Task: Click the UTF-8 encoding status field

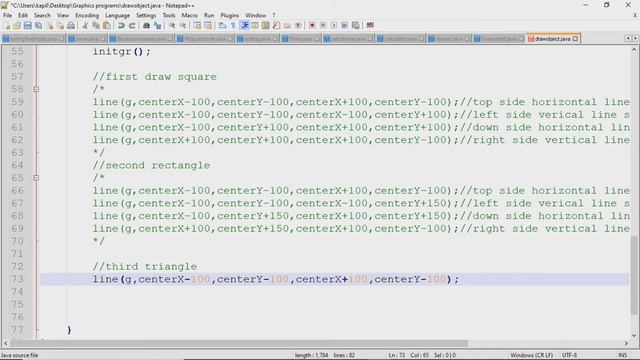Action: coord(569,355)
